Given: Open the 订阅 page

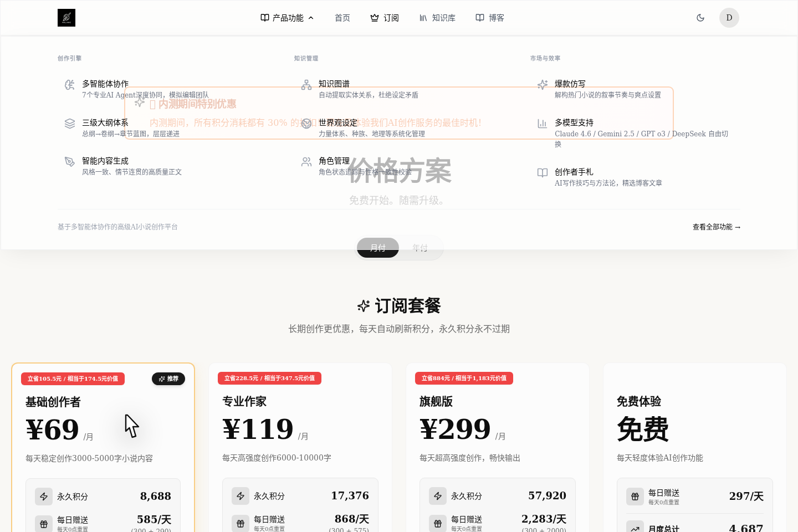Looking at the screenshot, I should click(385, 17).
